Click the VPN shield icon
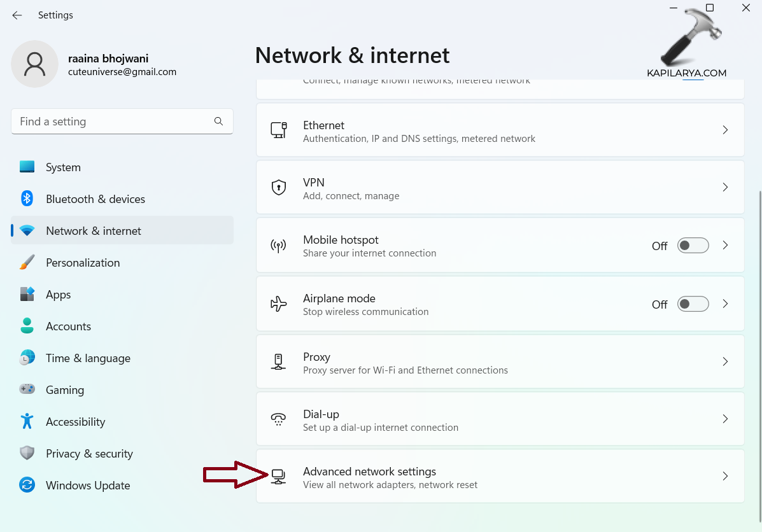 (278, 188)
